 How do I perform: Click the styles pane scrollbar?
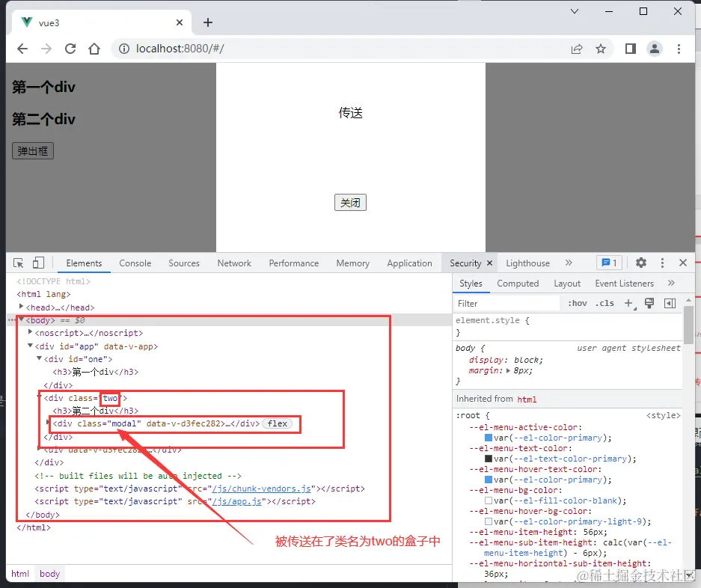point(688,325)
